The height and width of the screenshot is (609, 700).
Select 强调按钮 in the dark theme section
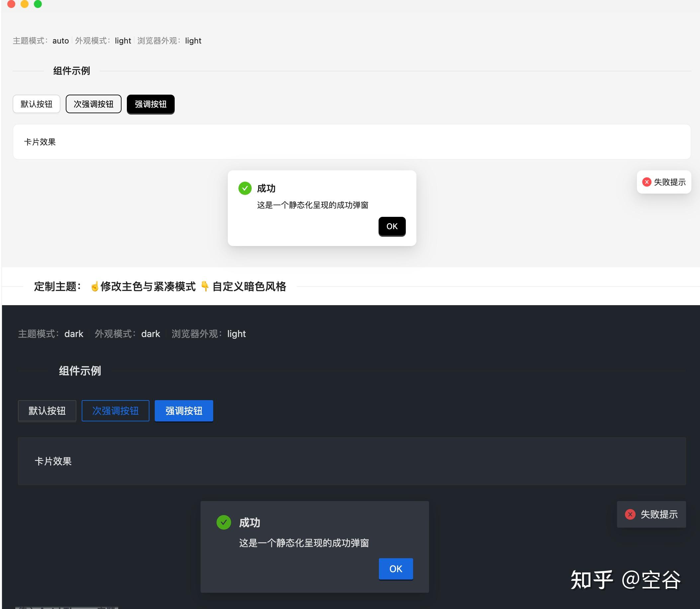184,410
